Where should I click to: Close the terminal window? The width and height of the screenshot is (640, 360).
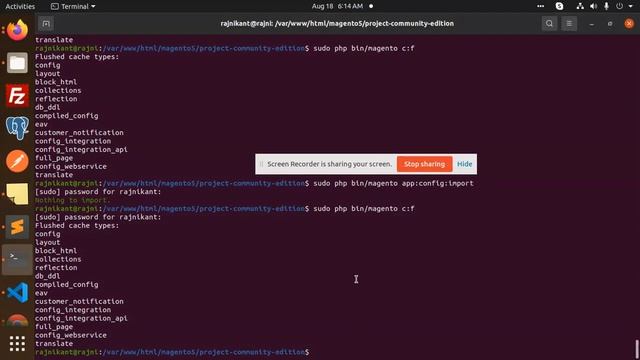click(629, 24)
